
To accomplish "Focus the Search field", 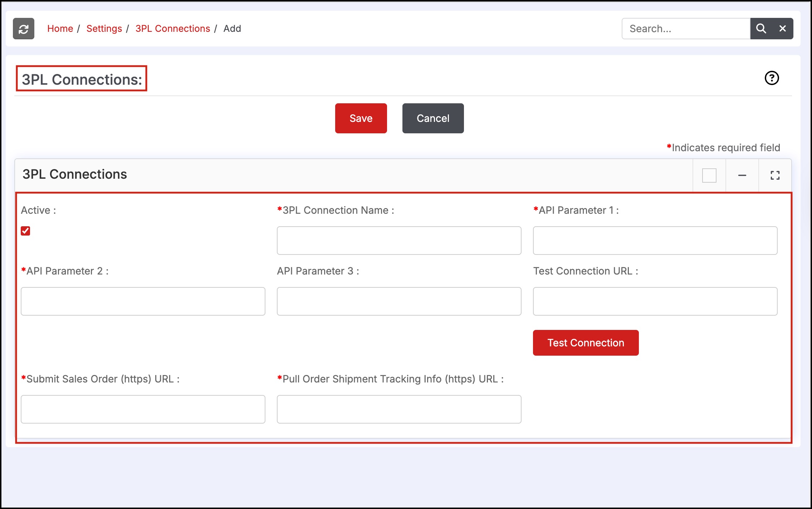I will pos(686,29).
